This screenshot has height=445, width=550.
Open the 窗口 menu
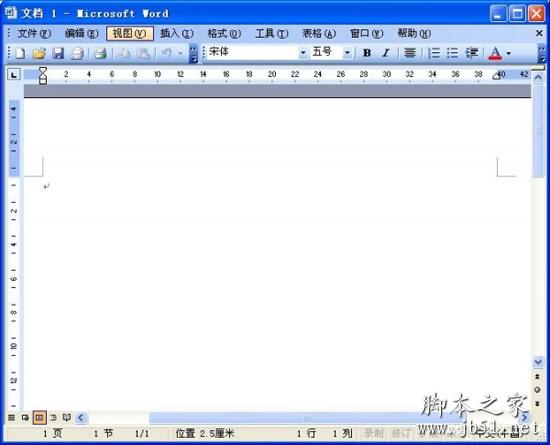point(367,34)
